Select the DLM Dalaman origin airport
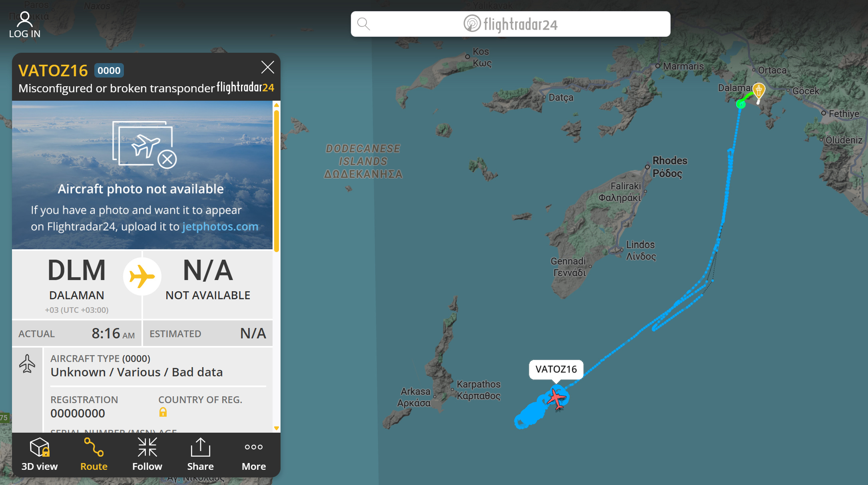Image resolution: width=868 pixels, height=485 pixels. 77,284
